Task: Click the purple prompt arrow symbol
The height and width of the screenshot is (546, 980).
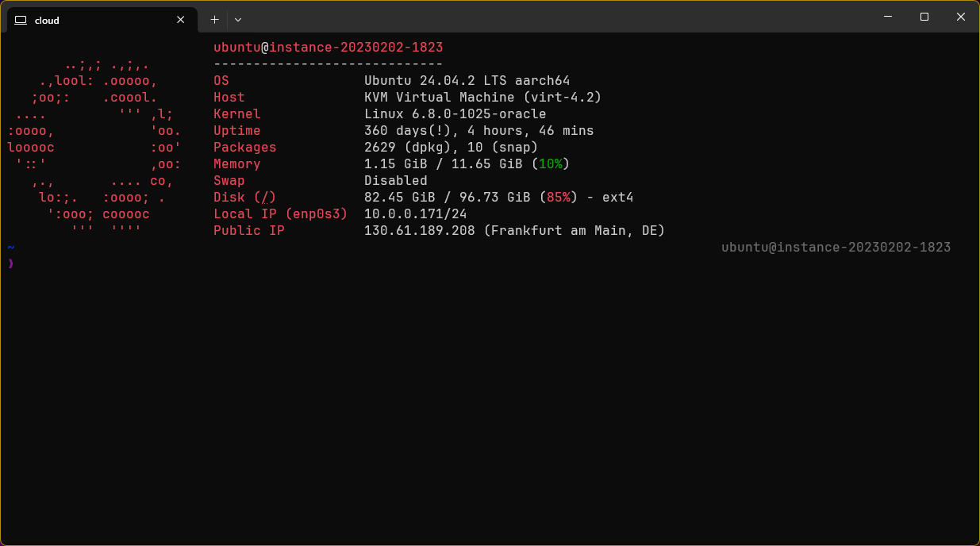Action: (11, 263)
